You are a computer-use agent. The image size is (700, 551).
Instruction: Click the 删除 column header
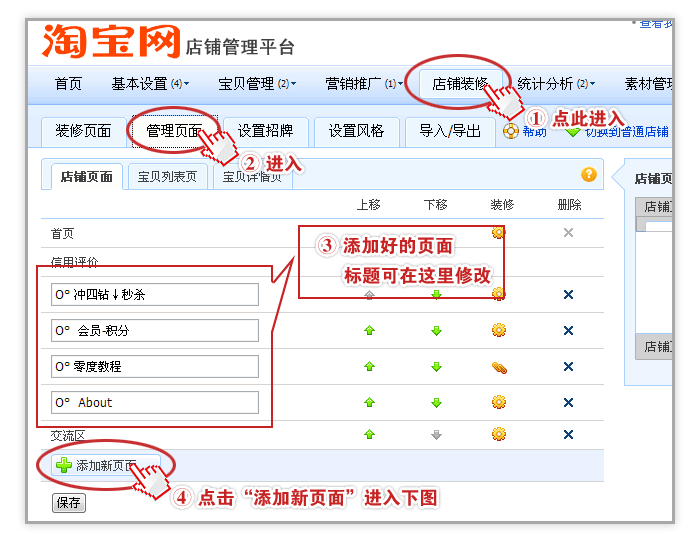click(569, 205)
